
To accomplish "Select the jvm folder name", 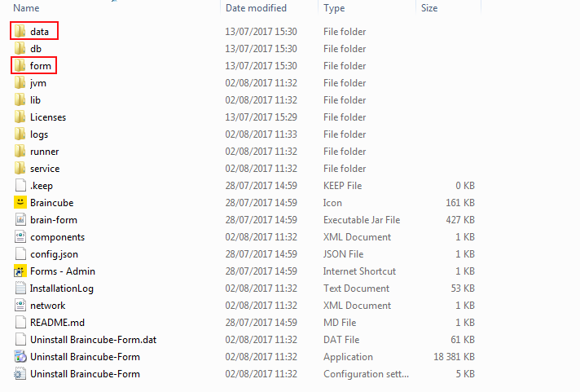I will pos(38,83).
